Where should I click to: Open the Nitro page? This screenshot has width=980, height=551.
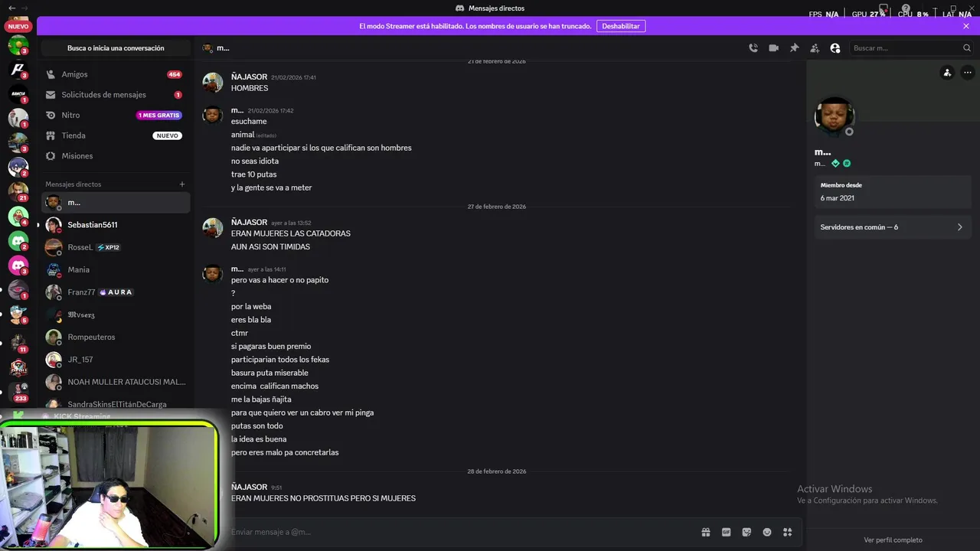70,116
